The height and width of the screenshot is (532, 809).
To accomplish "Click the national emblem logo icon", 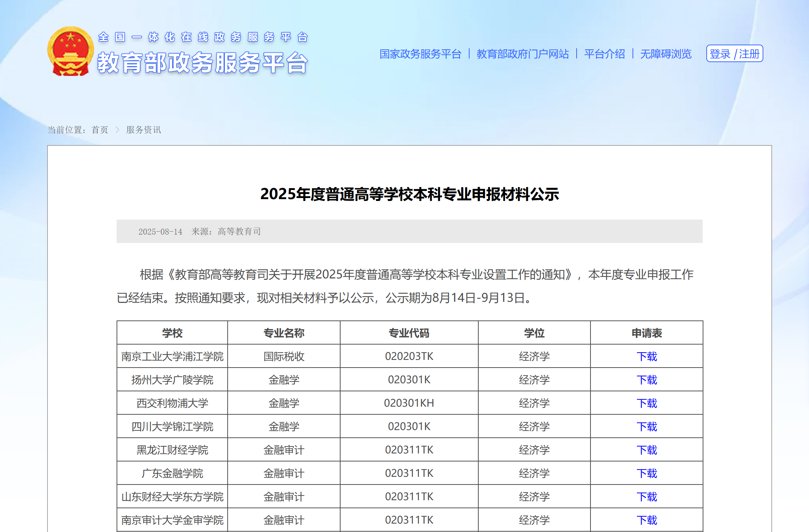I will (70, 51).
